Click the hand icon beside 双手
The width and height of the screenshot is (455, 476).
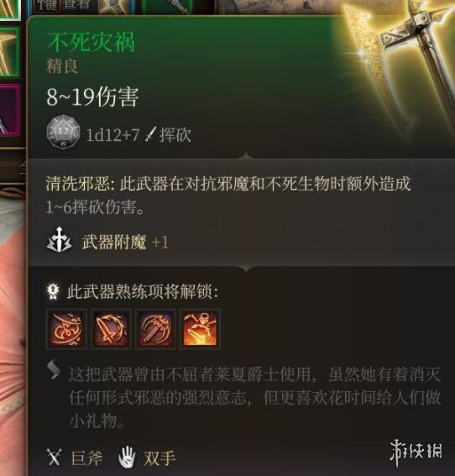point(127,457)
